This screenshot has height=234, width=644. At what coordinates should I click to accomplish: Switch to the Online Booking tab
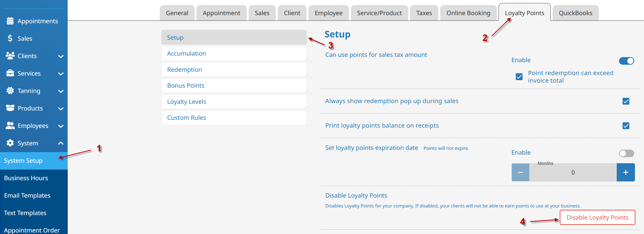(x=468, y=13)
